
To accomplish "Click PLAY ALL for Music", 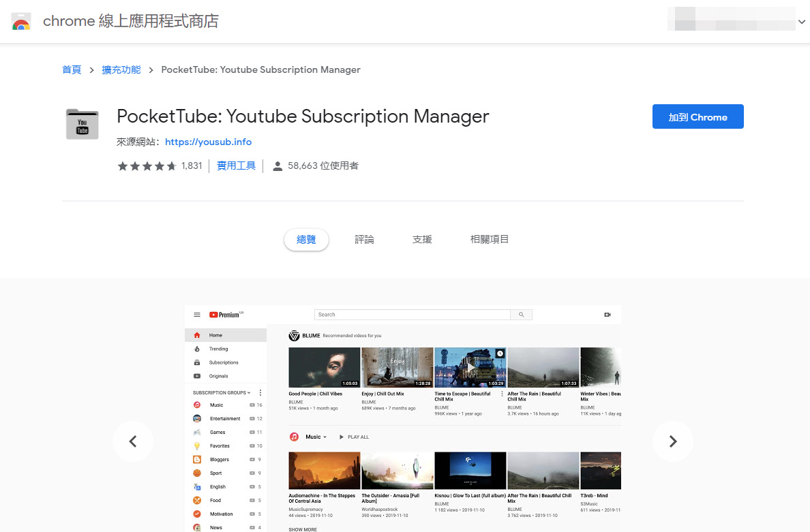I will [355, 437].
